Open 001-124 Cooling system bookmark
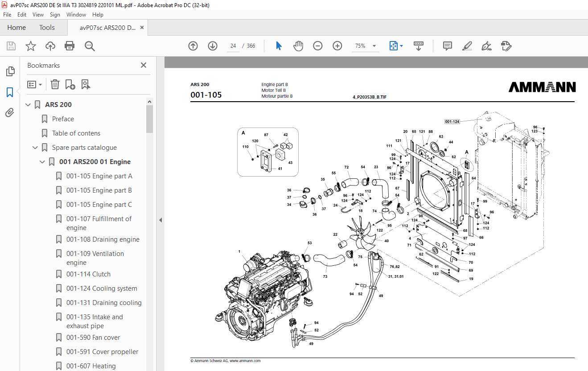 (x=102, y=289)
